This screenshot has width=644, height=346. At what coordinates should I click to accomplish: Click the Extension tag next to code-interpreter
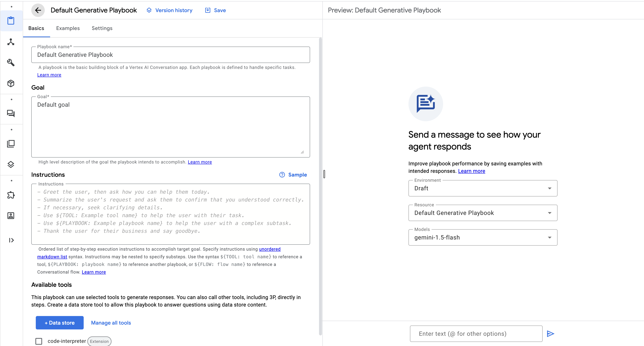pos(99,341)
